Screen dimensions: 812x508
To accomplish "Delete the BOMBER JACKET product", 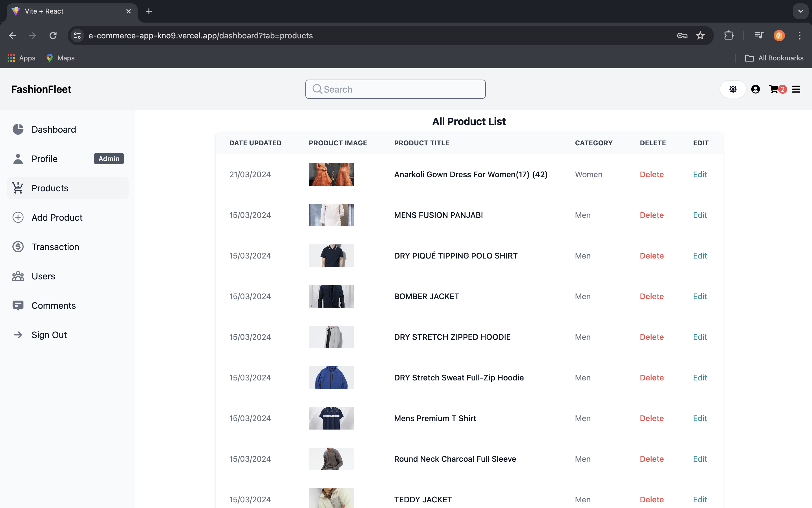I will click(x=652, y=296).
